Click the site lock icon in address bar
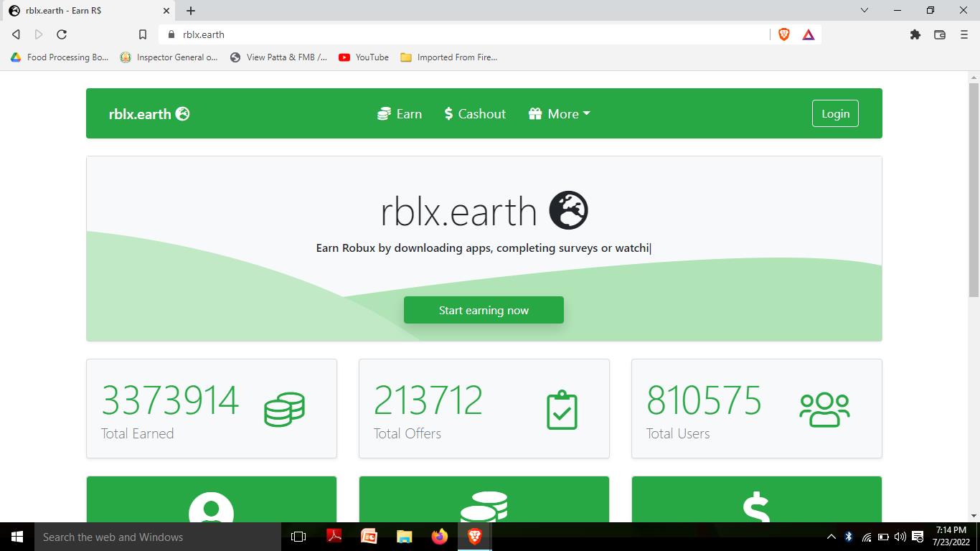The image size is (980, 551). (171, 34)
